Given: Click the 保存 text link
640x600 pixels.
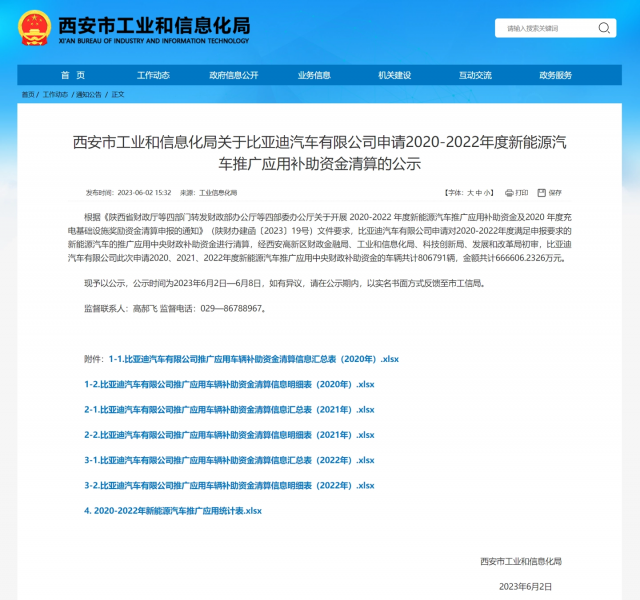Looking at the screenshot, I should 555,193.
